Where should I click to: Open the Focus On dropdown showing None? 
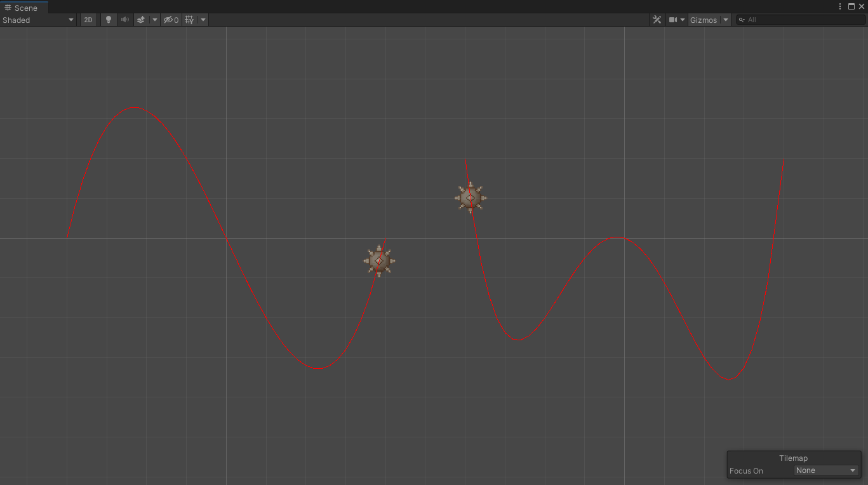pyautogui.click(x=825, y=470)
